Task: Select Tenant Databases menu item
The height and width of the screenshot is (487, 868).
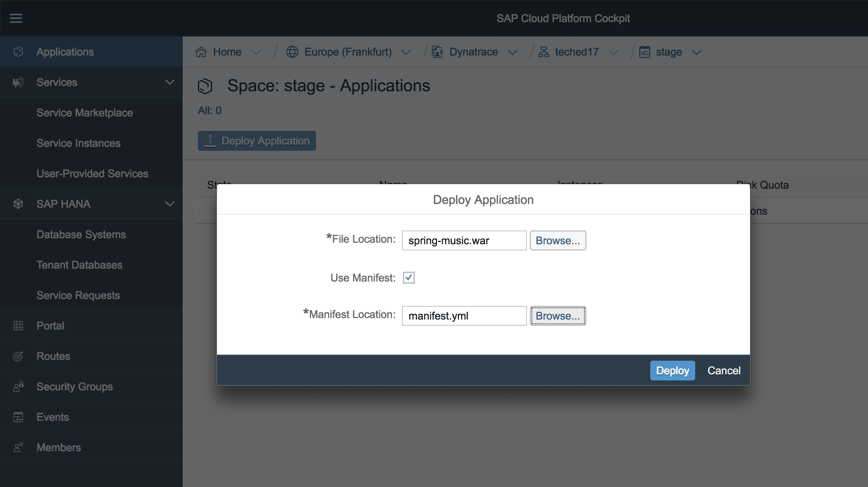Action: [x=79, y=265]
